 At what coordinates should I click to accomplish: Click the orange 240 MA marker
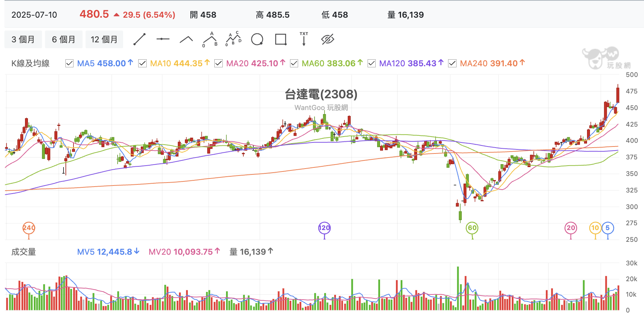[x=29, y=228]
